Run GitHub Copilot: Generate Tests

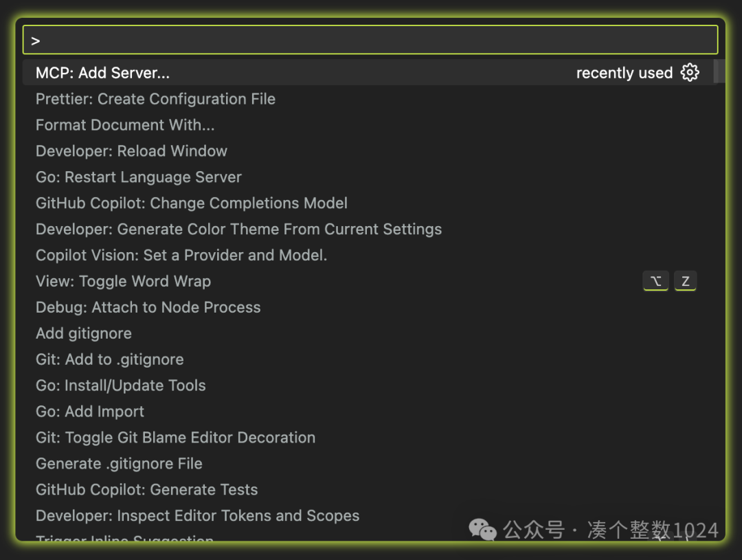click(x=146, y=489)
